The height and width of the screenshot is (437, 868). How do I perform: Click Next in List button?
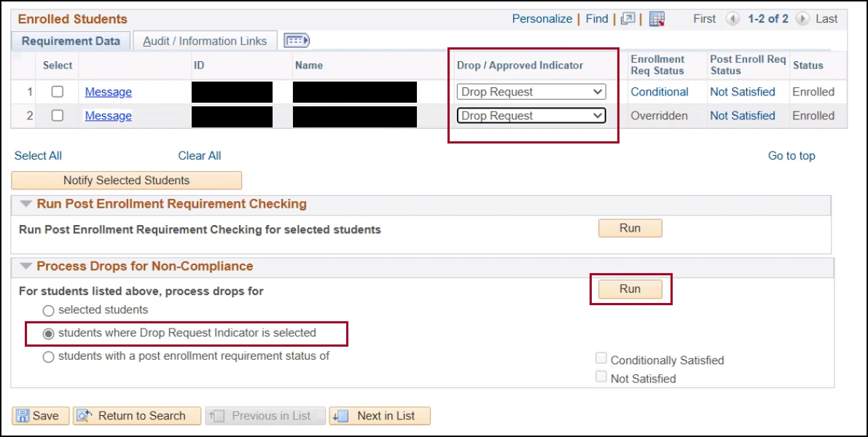(380, 416)
